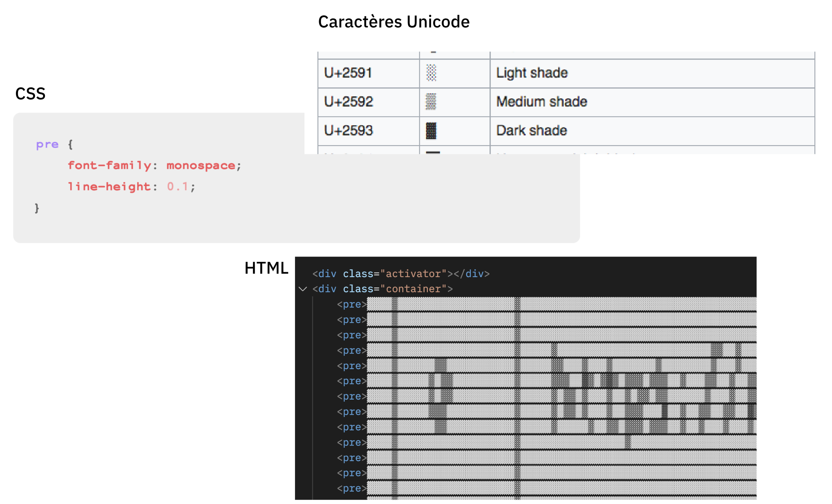Click the pre selector in CSS block
Viewport: 832px width, 504px height.
pyautogui.click(x=47, y=144)
